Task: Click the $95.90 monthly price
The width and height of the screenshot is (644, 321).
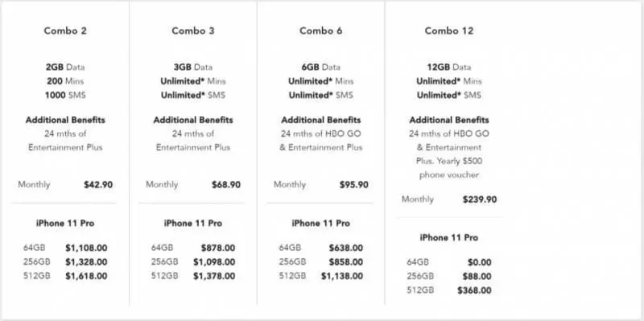Action: tap(353, 185)
